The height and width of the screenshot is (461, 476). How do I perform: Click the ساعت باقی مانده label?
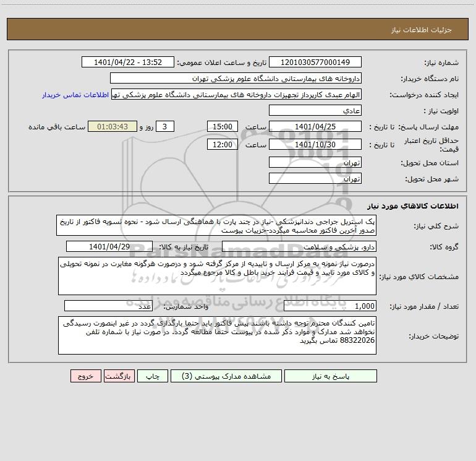(57, 127)
